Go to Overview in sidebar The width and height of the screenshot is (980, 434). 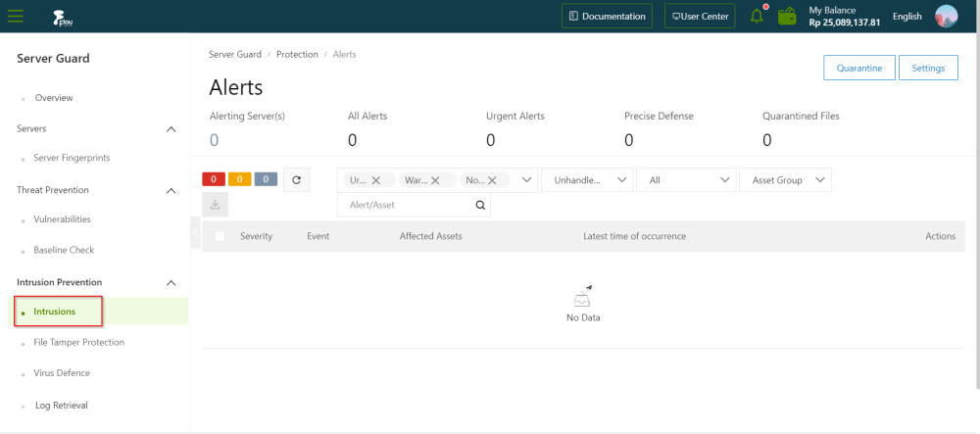pos(54,98)
